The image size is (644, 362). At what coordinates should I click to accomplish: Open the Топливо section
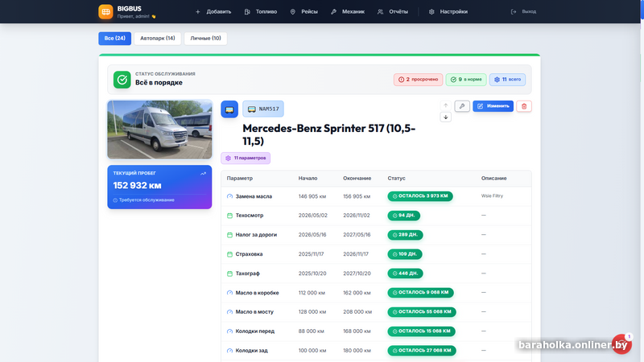[261, 11]
